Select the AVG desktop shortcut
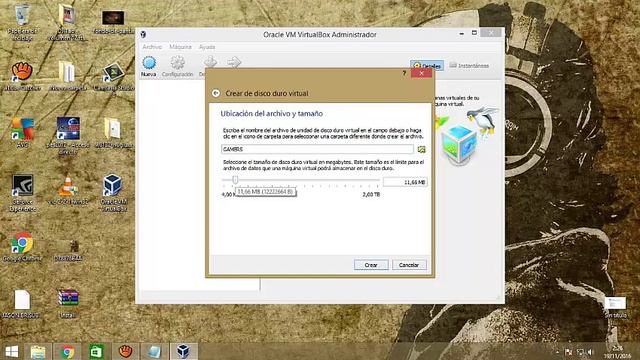640x360 pixels. (x=22, y=131)
